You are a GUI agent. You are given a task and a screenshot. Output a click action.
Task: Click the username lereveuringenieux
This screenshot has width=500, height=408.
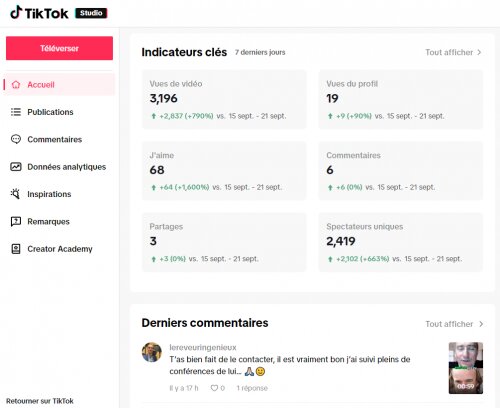(203, 347)
